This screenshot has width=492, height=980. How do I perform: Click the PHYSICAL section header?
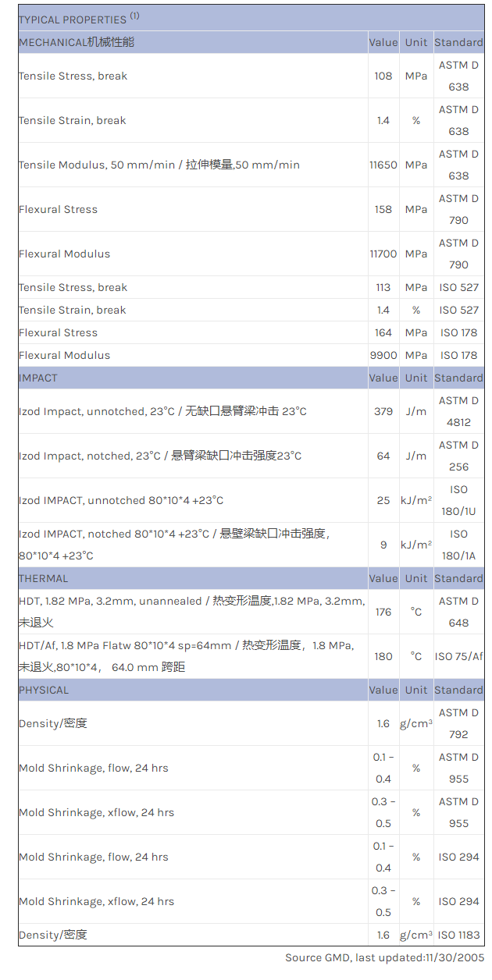tap(44, 690)
